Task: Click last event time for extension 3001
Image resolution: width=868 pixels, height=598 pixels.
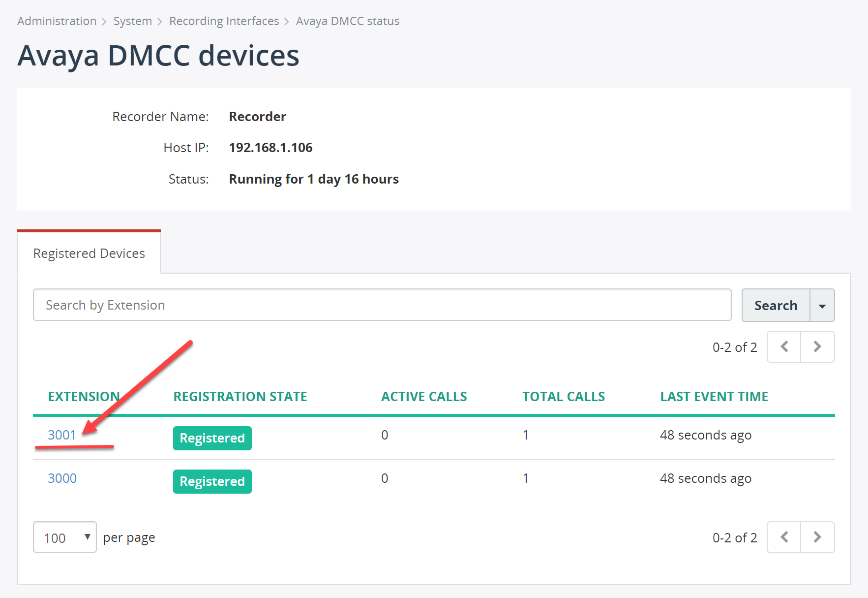Action: [x=706, y=435]
